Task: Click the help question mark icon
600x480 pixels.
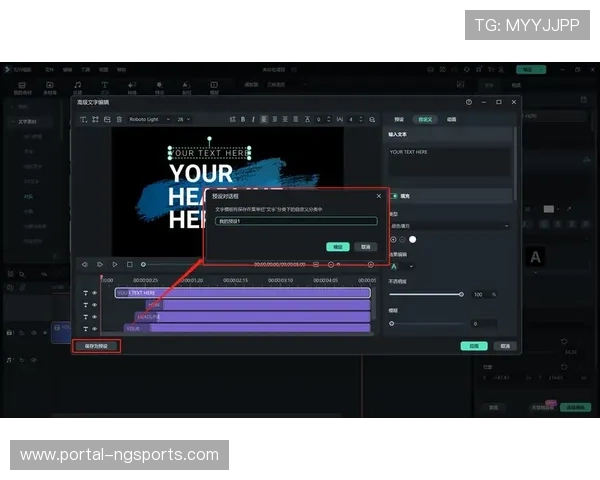Action: point(469,102)
